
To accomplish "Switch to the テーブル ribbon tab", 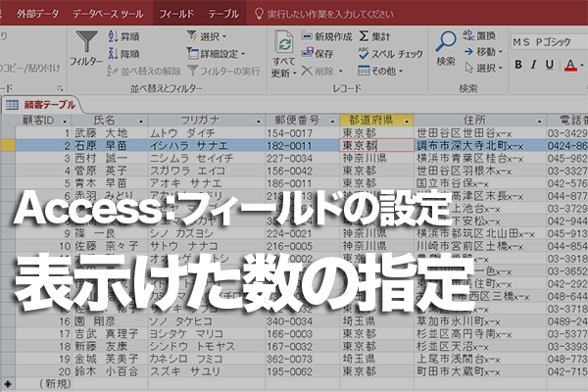I will (223, 14).
